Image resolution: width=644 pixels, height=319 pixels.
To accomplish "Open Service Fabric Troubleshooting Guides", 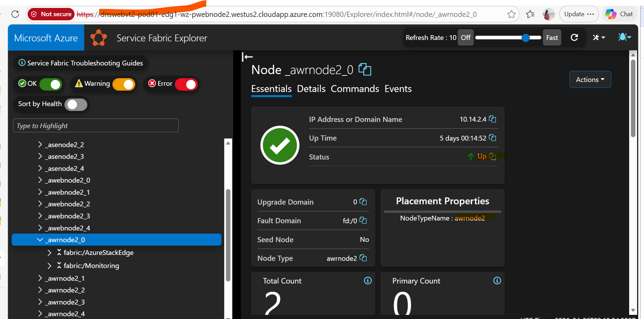I will [x=81, y=63].
